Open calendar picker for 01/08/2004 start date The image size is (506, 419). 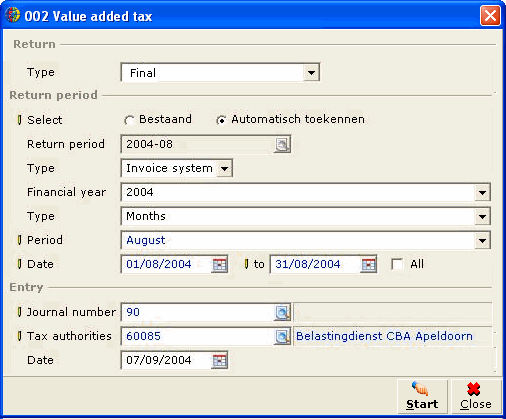(219, 264)
